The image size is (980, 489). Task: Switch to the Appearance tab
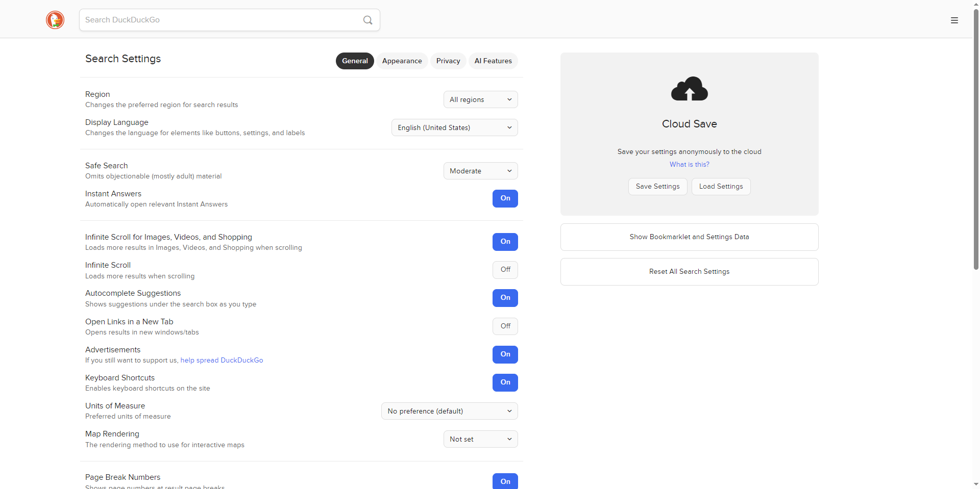click(402, 61)
